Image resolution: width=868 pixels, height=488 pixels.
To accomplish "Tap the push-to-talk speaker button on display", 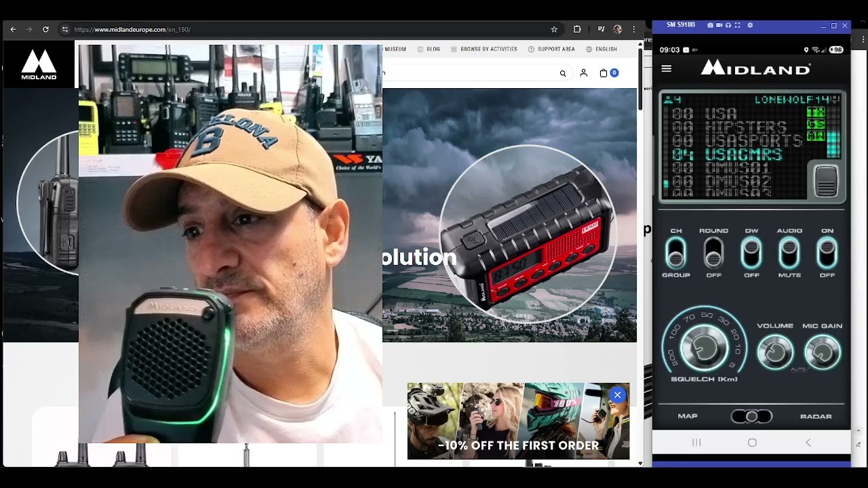I will click(x=826, y=181).
